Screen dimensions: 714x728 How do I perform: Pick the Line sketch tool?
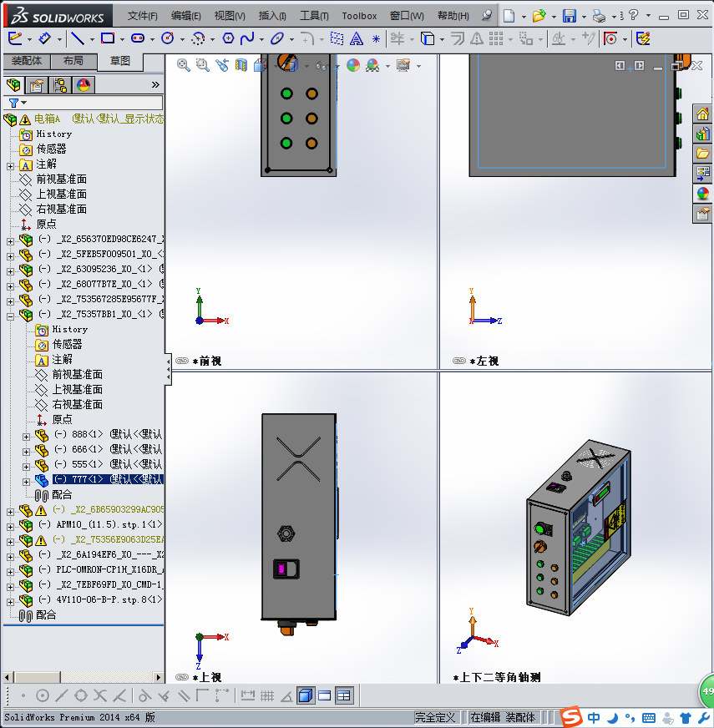[78, 38]
